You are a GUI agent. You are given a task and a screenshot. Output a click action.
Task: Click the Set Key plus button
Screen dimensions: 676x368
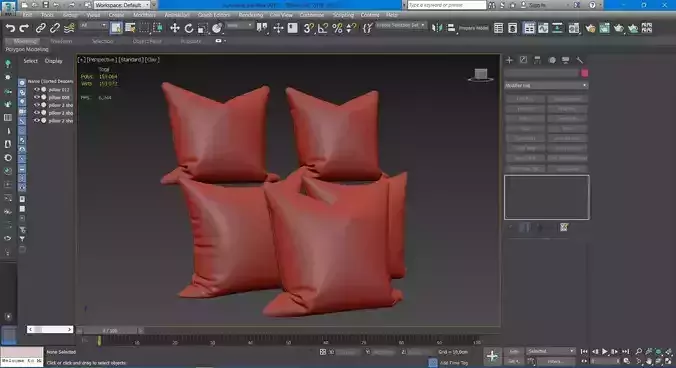pyautogui.click(x=492, y=356)
